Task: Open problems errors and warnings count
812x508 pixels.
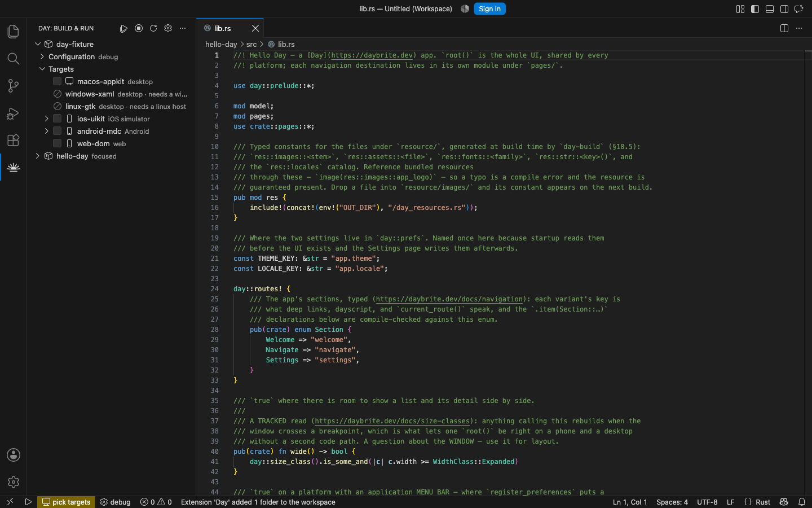Action: 156,502
